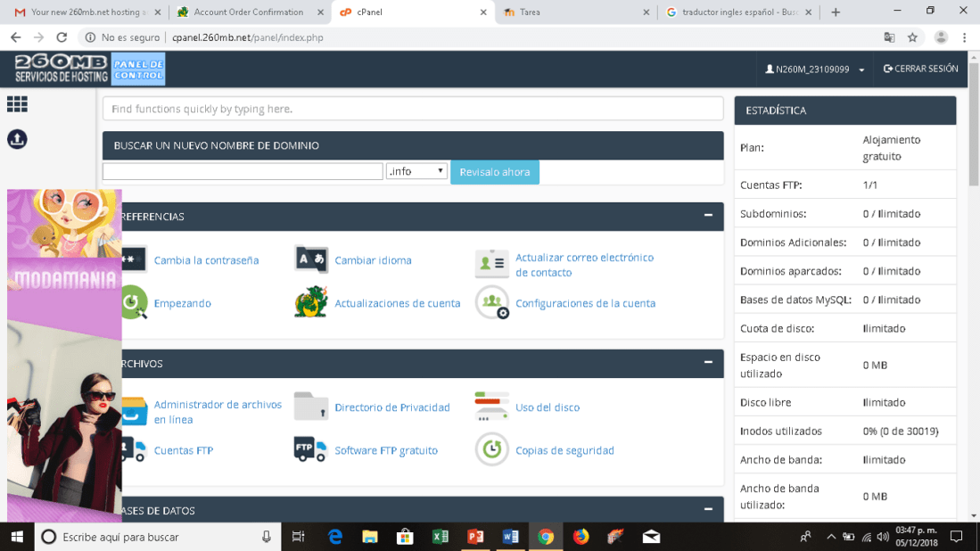This screenshot has height=551, width=980.
Task: Click the upload arrow icon in the sidebar
Action: (17, 139)
